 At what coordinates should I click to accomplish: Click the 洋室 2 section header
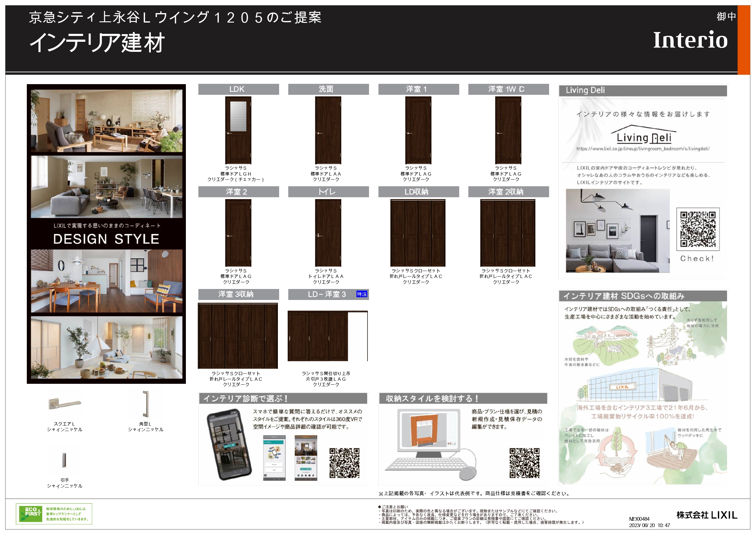coord(239,192)
